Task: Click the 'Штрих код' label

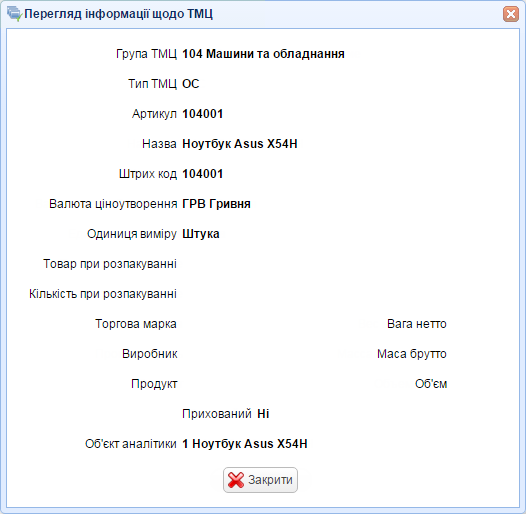Action: point(148,174)
